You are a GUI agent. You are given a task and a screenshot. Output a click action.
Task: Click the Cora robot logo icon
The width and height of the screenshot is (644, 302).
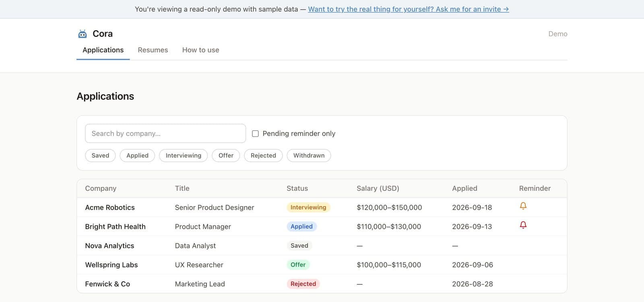[83, 34]
